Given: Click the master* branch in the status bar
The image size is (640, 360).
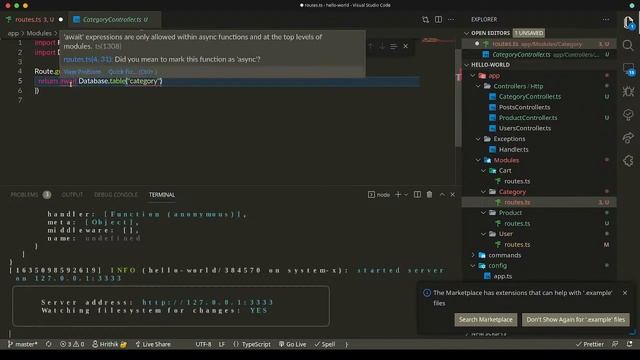Looking at the screenshot, I should click(22, 344).
